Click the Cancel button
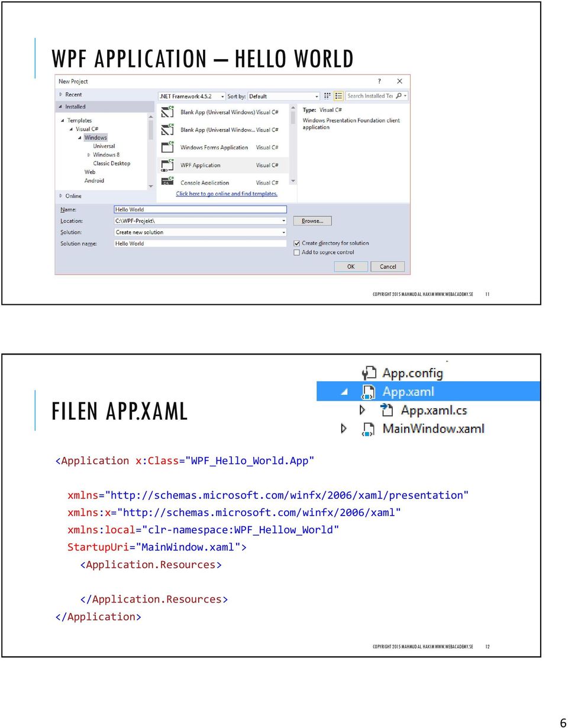Viewport: 568px width, 728px height. [x=388, y=266]
